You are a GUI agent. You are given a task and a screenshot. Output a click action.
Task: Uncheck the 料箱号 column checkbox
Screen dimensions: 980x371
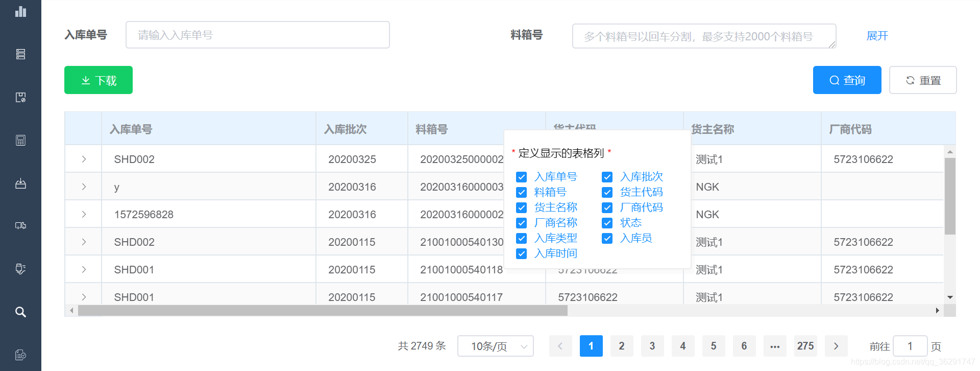click(x=521, y=192)
